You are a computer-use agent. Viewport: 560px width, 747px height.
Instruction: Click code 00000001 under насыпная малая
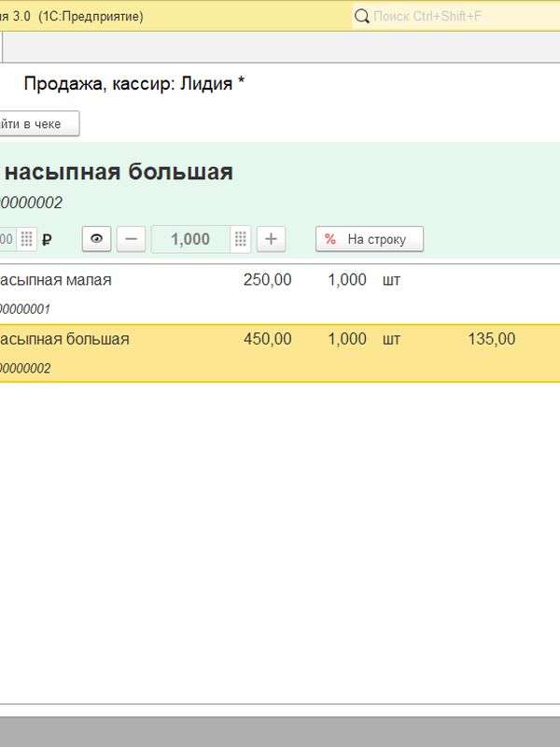pyautogui.click(x=25, y=309)
